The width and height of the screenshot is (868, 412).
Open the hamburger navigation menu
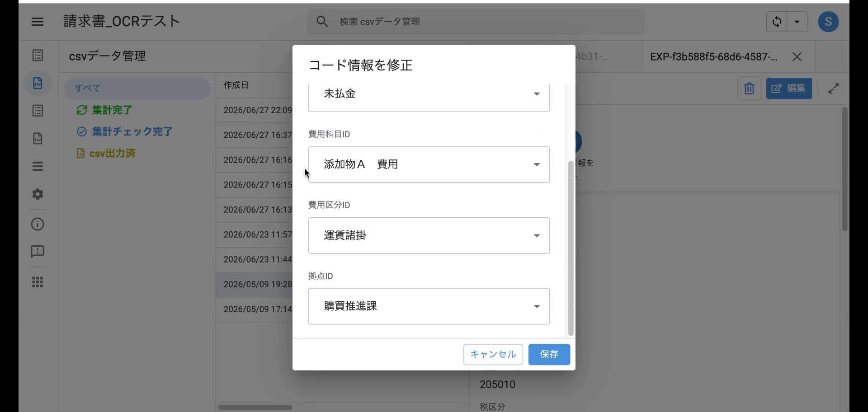point(38,22)
